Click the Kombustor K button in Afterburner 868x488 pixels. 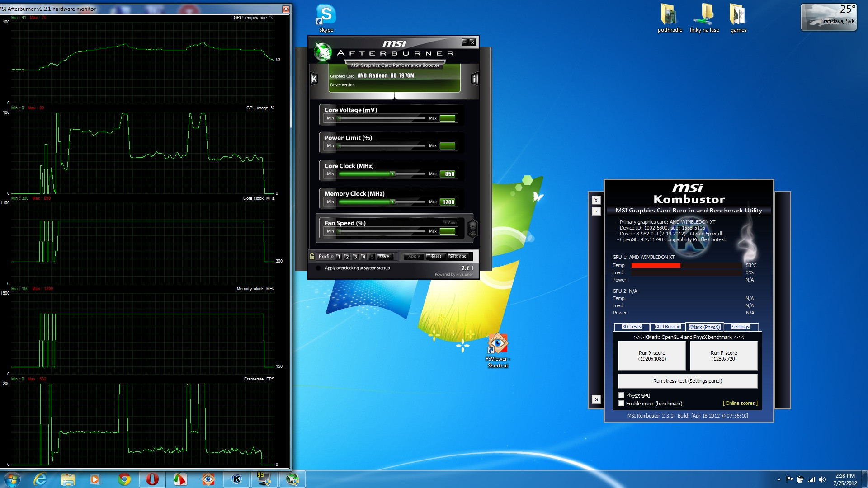coord(314,79)
